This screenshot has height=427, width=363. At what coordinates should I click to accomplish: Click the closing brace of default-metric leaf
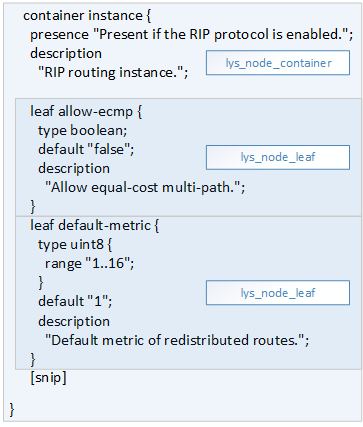(x=33, y=360)
